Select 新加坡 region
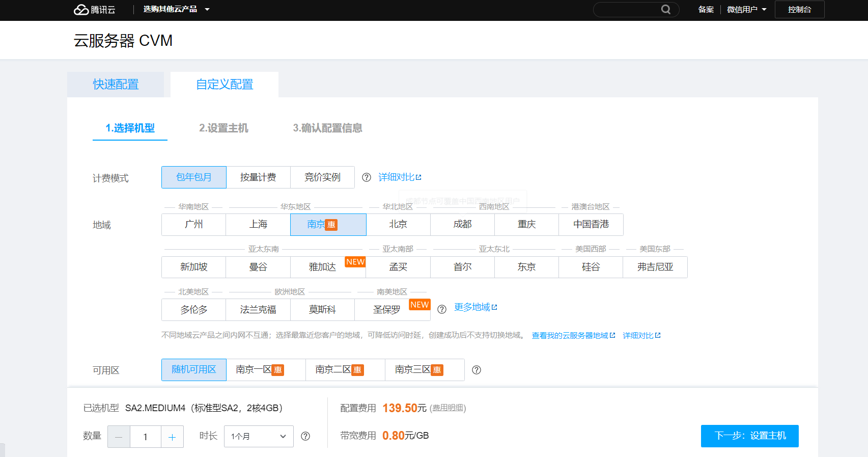868x457 pixels. (x=193, y=267)
